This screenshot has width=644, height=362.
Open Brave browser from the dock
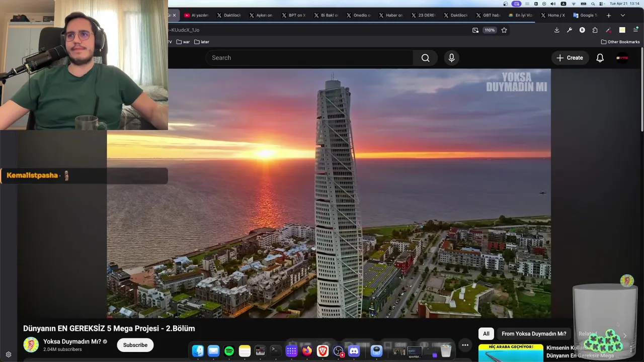tap(323, 350)
